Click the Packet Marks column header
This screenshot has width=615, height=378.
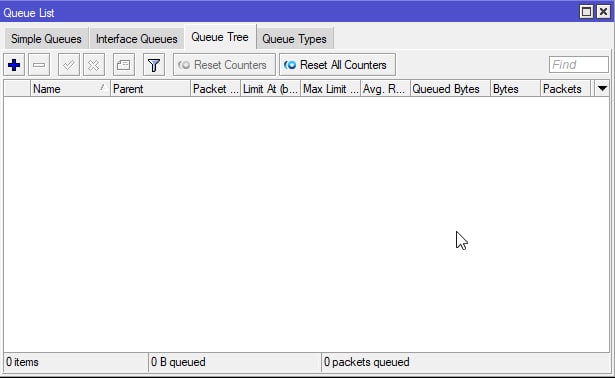(x=215, y=89)
